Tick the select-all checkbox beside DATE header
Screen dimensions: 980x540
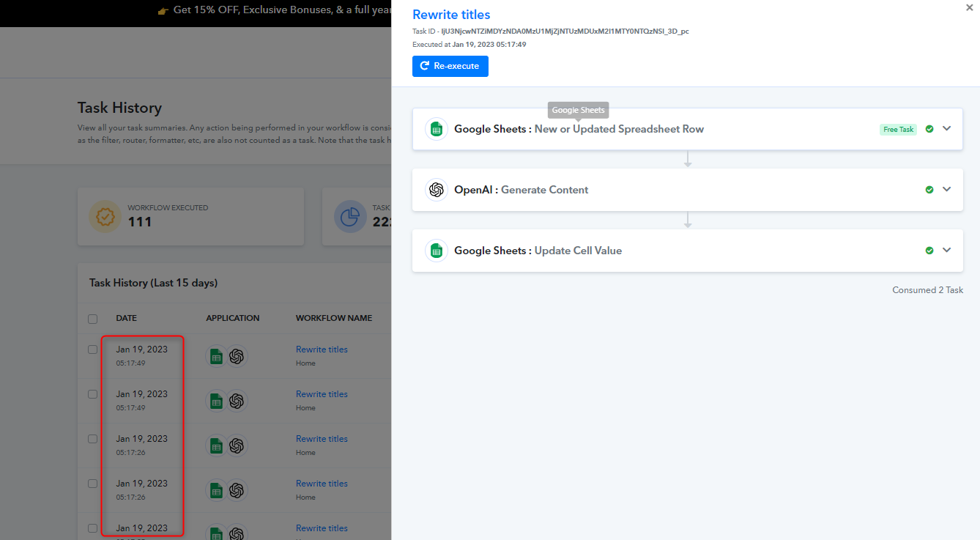(x=92, y=319)
